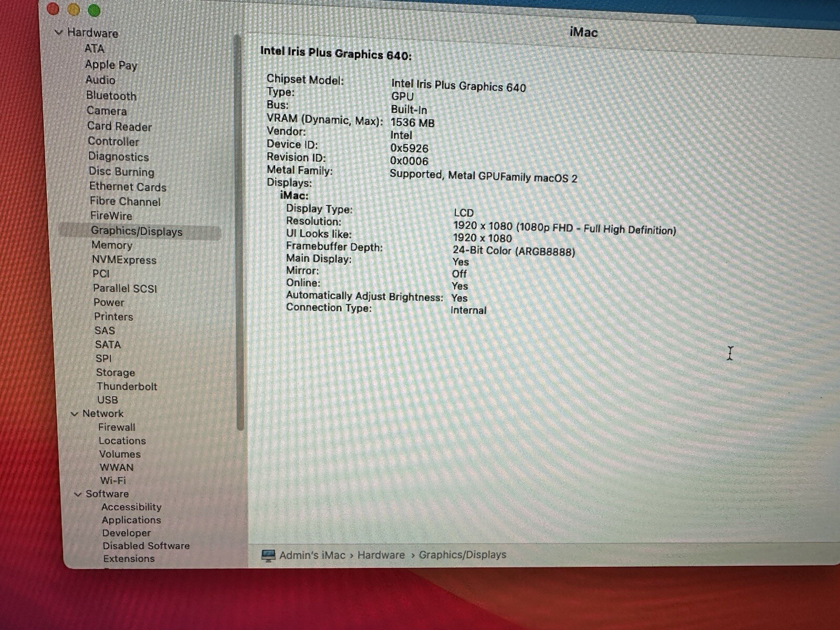Click the Display Type value LCD
840x630 pixels.
pos(464,213)
